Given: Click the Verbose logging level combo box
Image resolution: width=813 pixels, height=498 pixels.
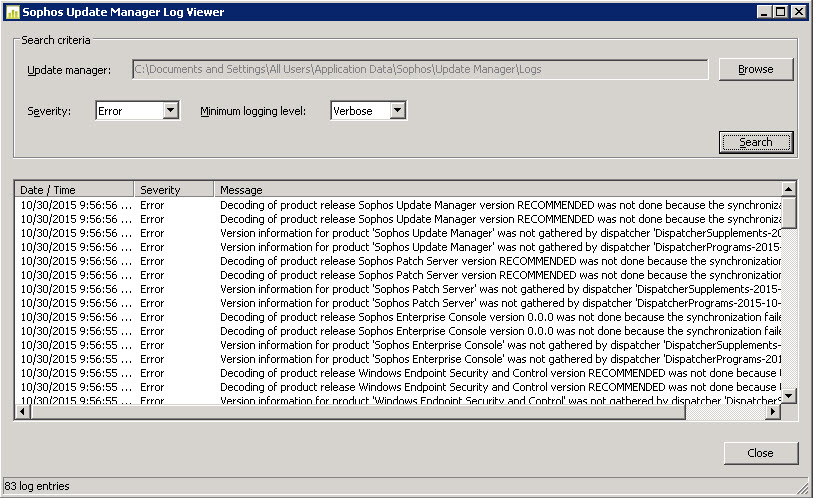Looking at the screenshot, I should tap(369, 110).
